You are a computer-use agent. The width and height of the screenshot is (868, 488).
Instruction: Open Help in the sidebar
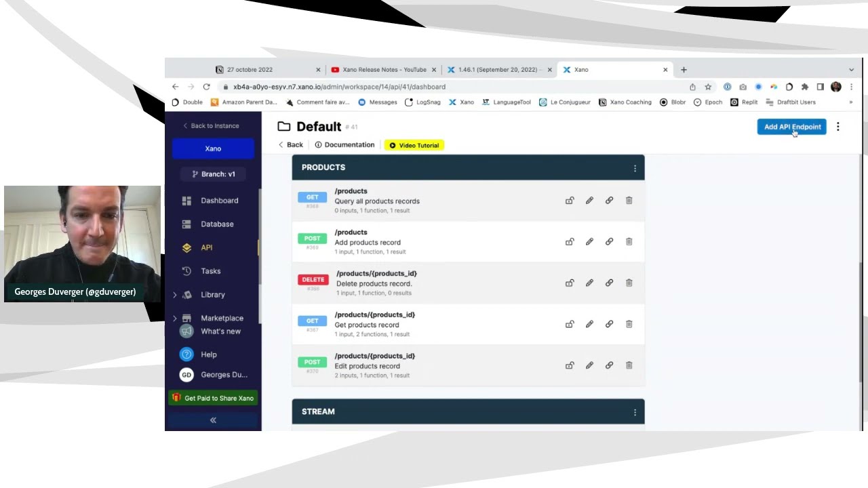[x=208, y=354]
